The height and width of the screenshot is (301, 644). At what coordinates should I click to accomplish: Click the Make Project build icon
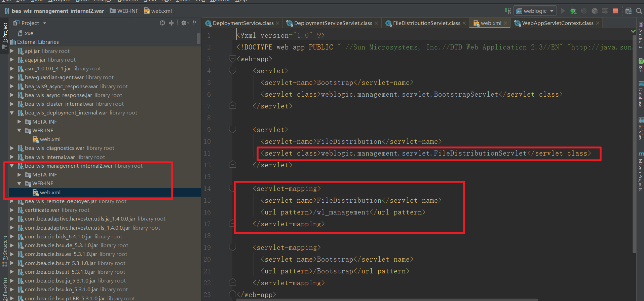point(508,11)
